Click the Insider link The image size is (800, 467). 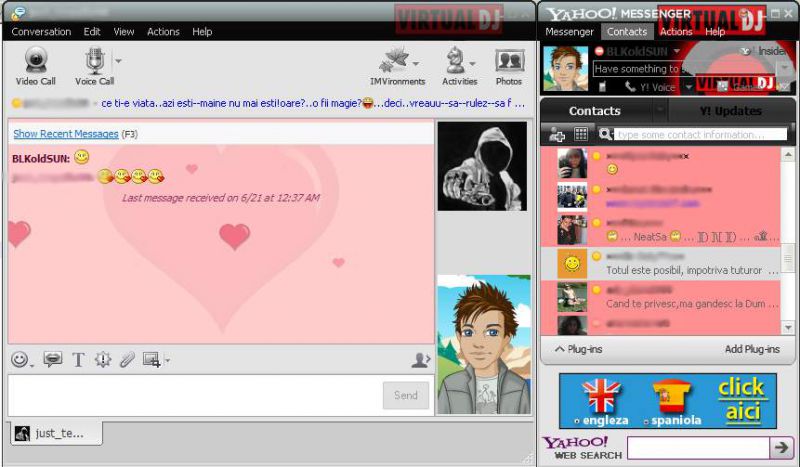point(771,51)
